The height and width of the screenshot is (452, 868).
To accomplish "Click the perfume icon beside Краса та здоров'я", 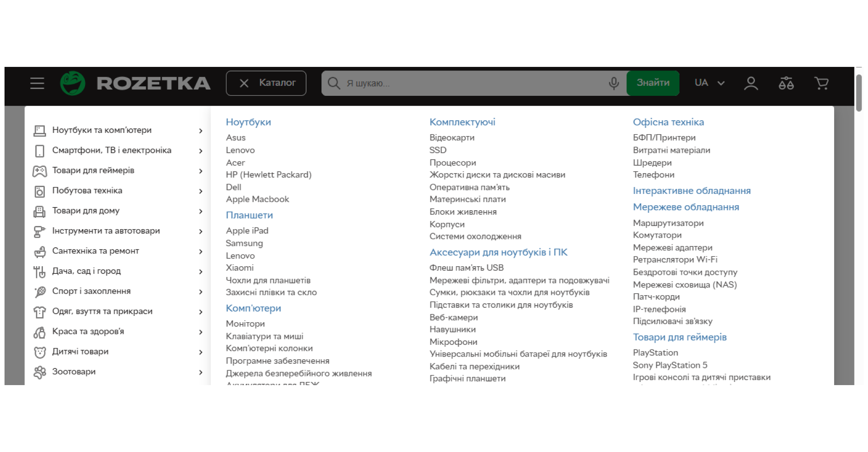I will 40,332.
